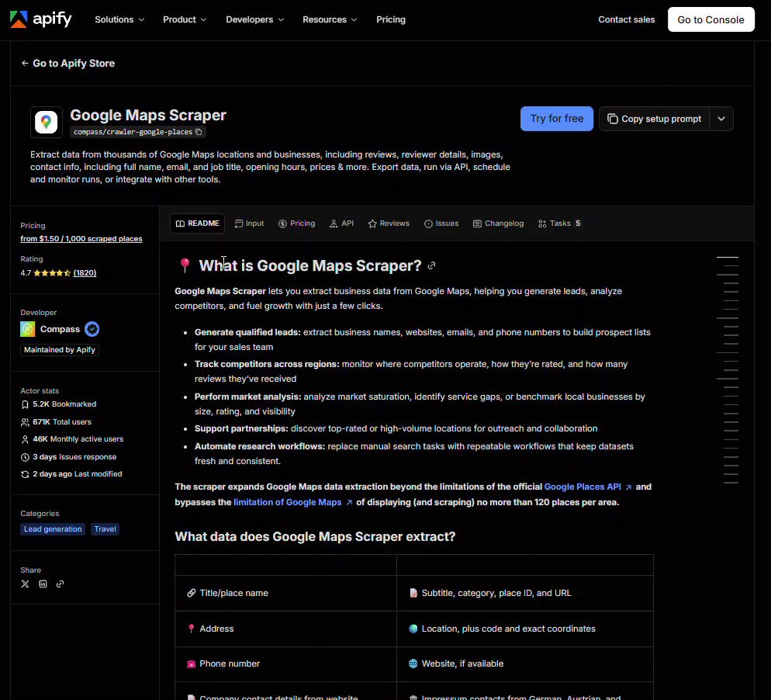Click Contact sales link
Screen dimensions: 771x700
626,19
